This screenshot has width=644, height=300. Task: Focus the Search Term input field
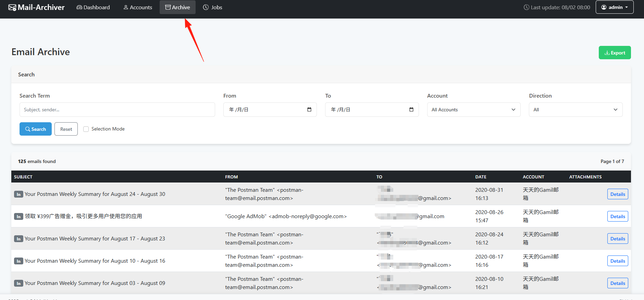117,110
